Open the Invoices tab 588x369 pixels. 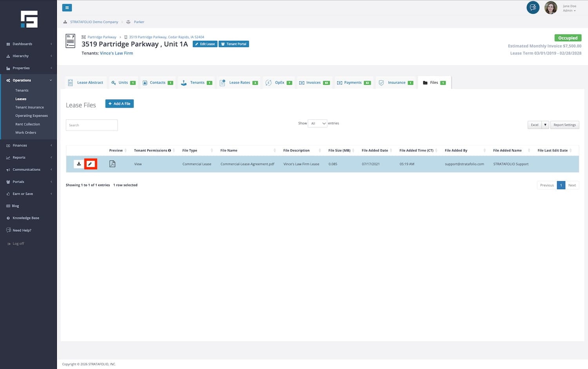tap(314, 83)
